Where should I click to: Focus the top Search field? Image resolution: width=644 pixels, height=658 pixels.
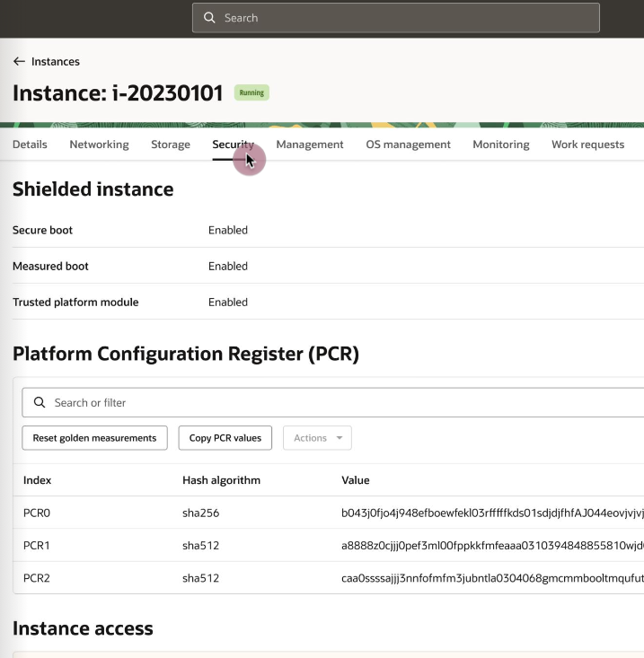tap(404, 18)
